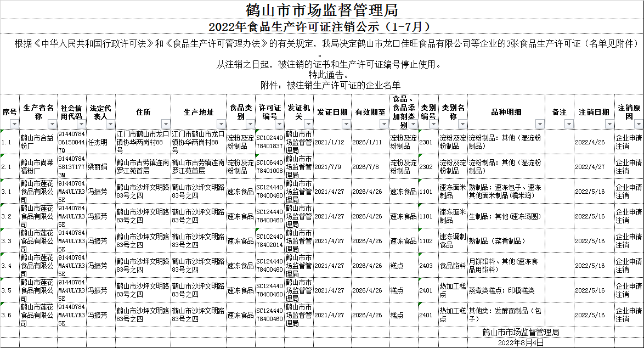Expand the 品种明细 filter dropdown
The image size is (644, 348).
click(540, 125)
